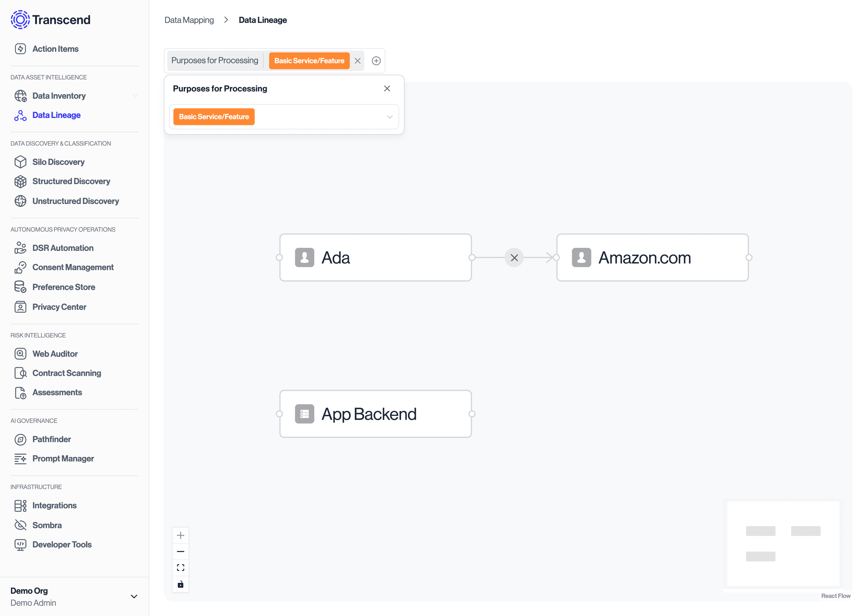Select the Sombra icon

coord(21,525)
